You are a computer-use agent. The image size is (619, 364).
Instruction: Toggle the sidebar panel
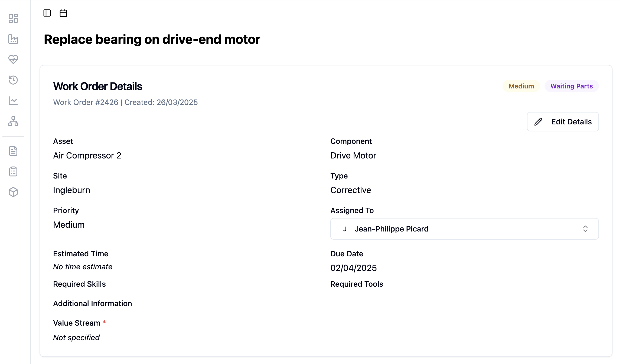pyautogui.click(x=47, y=13)
